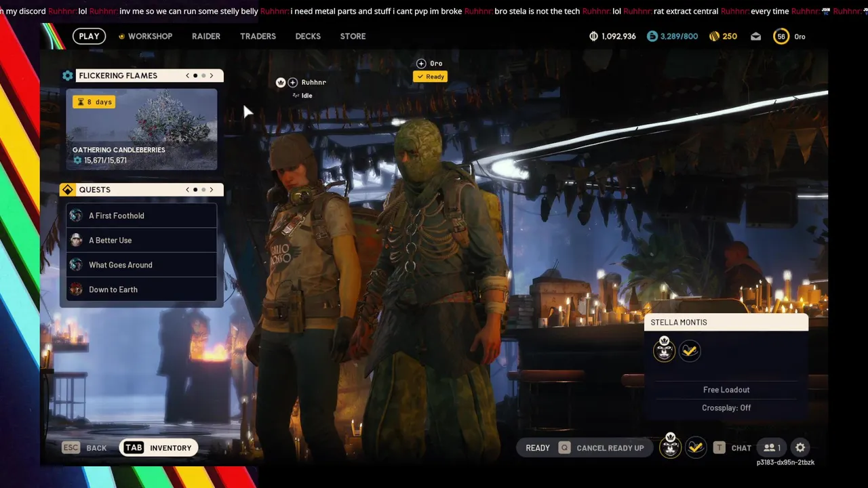Image resolution: width=868 pixels, height=488 pixels.
Task: Click the ESC Back button
Action: [x=84, y=447]
